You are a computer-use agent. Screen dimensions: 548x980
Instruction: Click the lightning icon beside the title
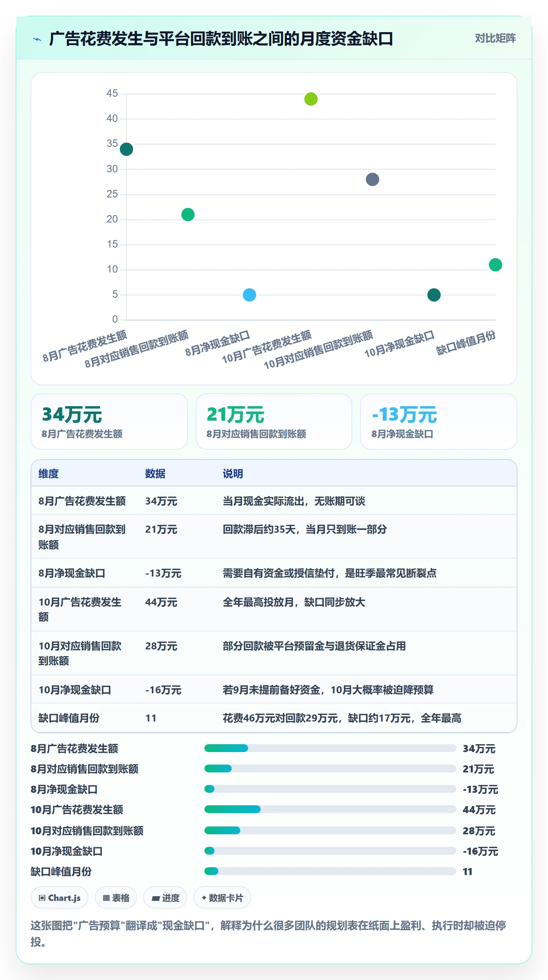point(37,39)
